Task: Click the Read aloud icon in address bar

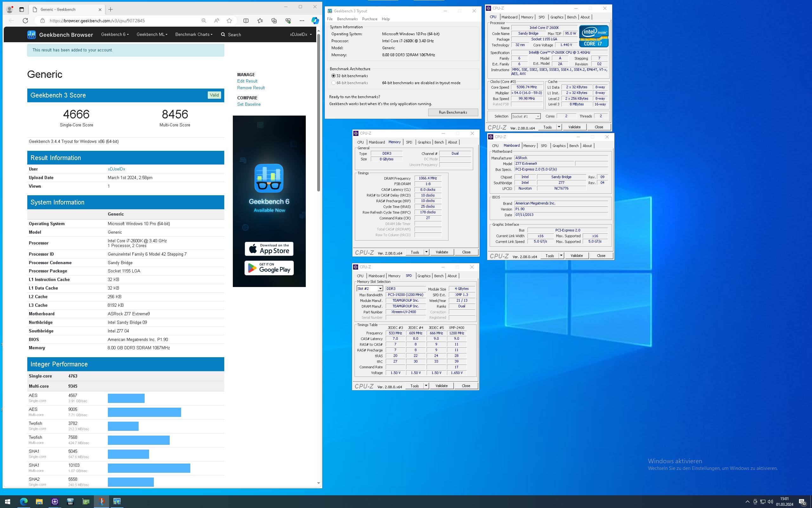Action: (x=217, y=21)
